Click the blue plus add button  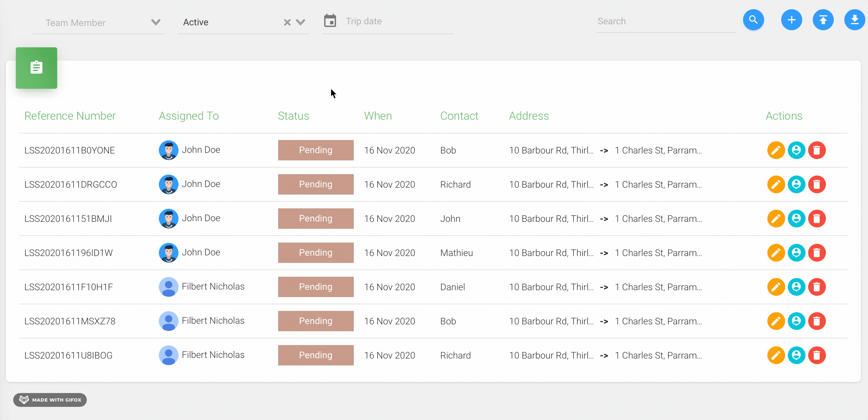coord(791,20)
